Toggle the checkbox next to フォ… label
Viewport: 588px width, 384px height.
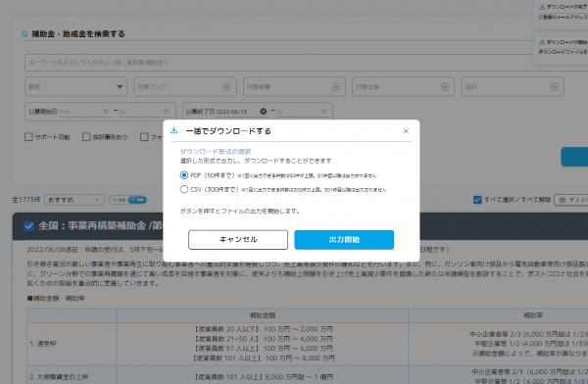pyautogui.click(x=144, y=137)
